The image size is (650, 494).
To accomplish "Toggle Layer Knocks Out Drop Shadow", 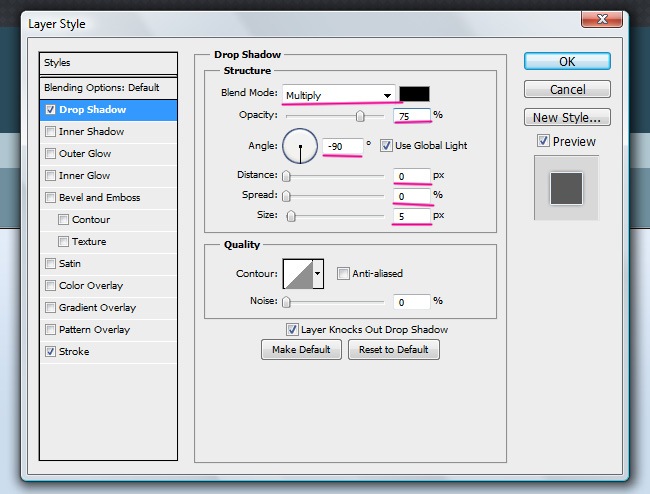I will point(292,329).
